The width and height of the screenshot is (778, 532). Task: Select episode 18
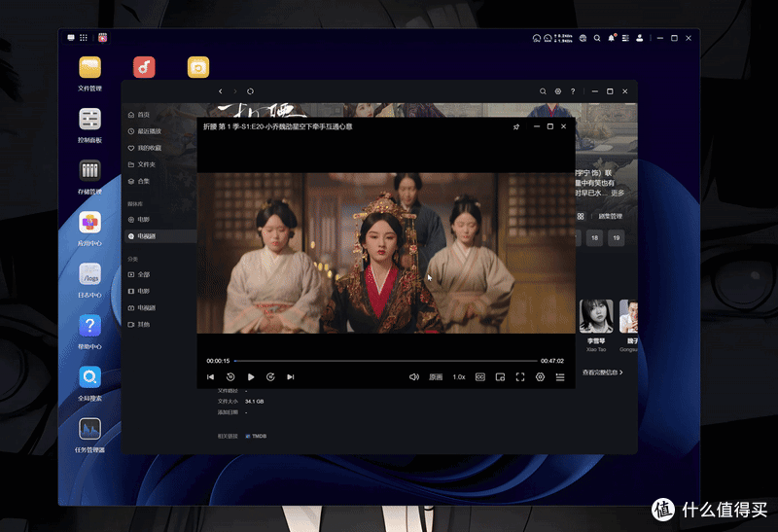click(x=594, y=237)
